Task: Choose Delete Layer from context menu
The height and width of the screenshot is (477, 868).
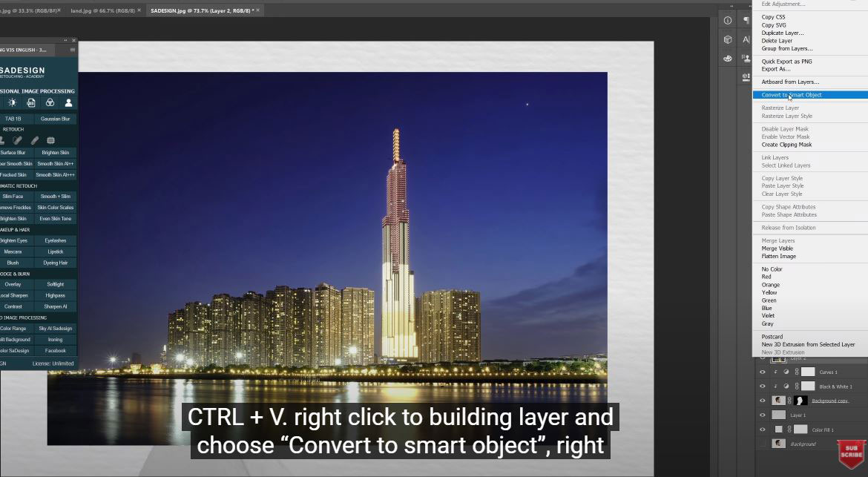Action: (x=777, y=41)
